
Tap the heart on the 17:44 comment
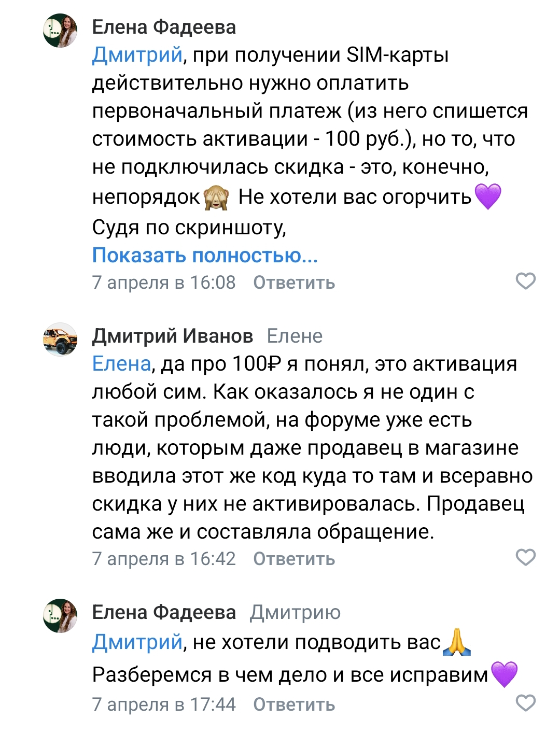[525, 703]
